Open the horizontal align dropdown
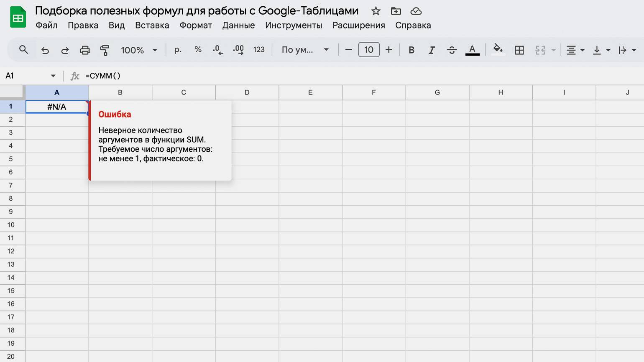Viewport: 644px width, 362px height. point(575,50)
